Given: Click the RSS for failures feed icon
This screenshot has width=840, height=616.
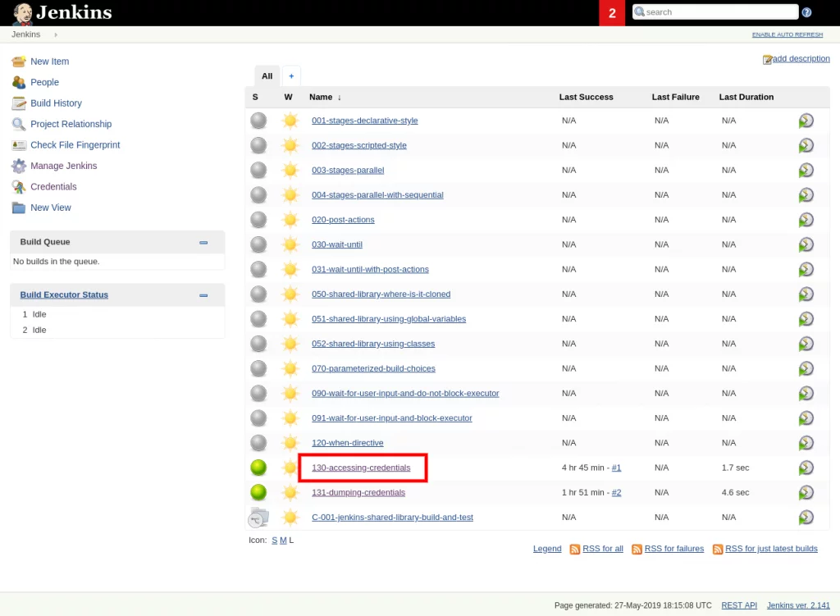Looking at the screenshot, I should point(637,549).
